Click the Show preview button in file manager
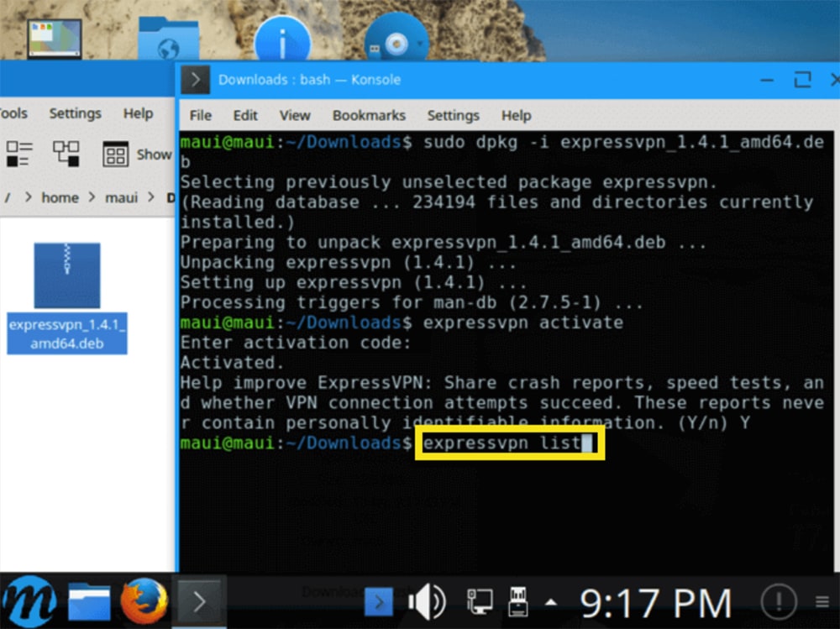The height and width of the screenshot is (629, 840). (x=137, y=155)
